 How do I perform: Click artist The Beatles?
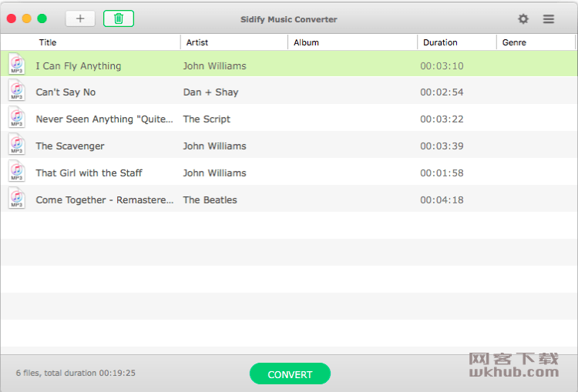coord(210,199)
